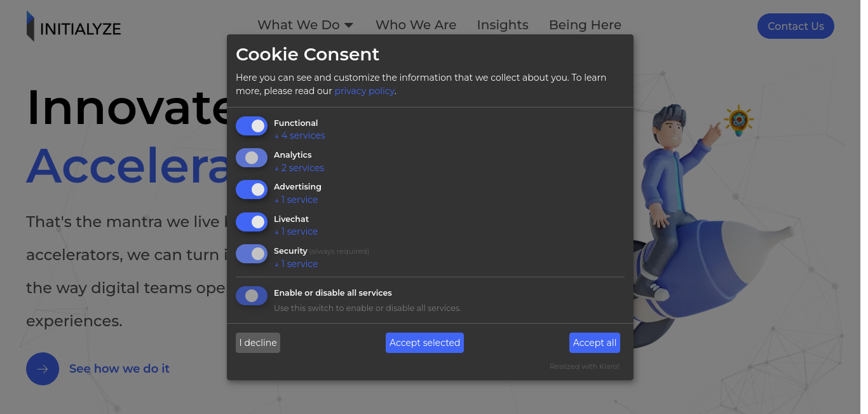Toggle the Analytics cookies switch
868x414 pixels.
252,158
